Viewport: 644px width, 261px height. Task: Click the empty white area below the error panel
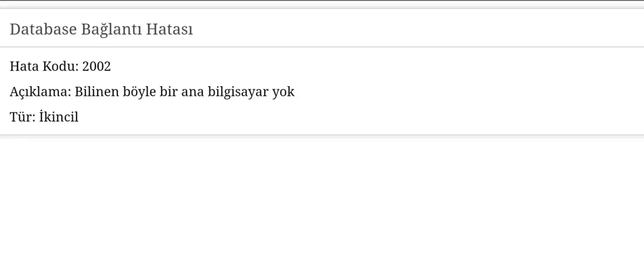pyautogui.click(x=322, y=201)
